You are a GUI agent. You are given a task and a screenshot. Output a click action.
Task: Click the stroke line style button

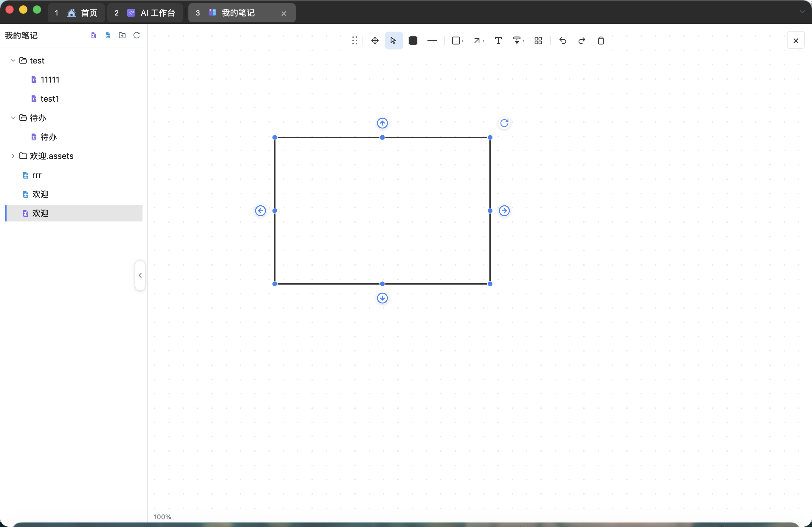coord(432,41)
